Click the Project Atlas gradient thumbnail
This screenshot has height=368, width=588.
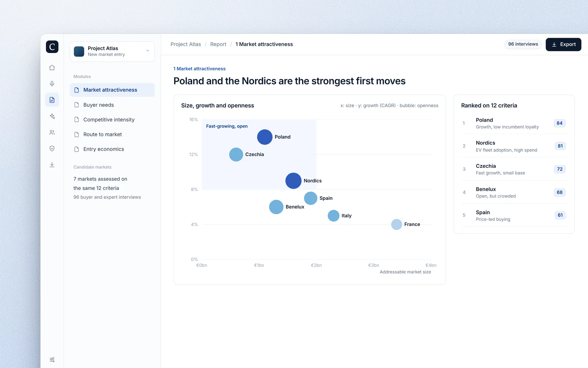(79, 52)
